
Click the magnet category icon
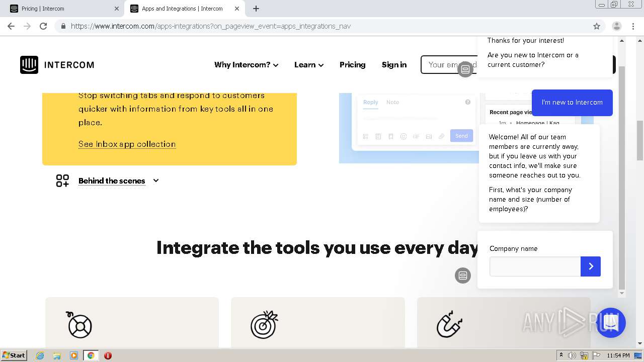pos(449,324)
